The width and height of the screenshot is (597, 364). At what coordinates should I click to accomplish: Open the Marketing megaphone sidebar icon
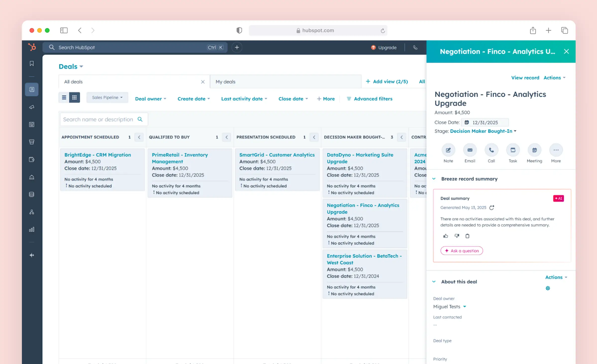pos(32,107)
